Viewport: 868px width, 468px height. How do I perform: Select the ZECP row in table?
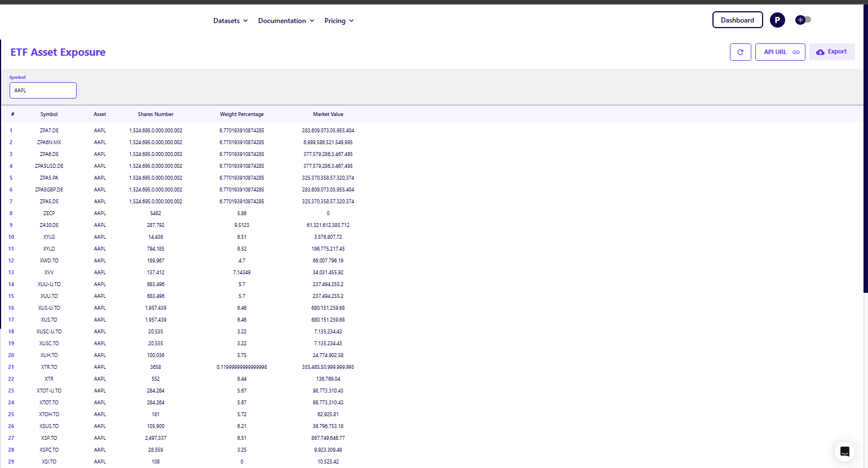coord(49,213)
